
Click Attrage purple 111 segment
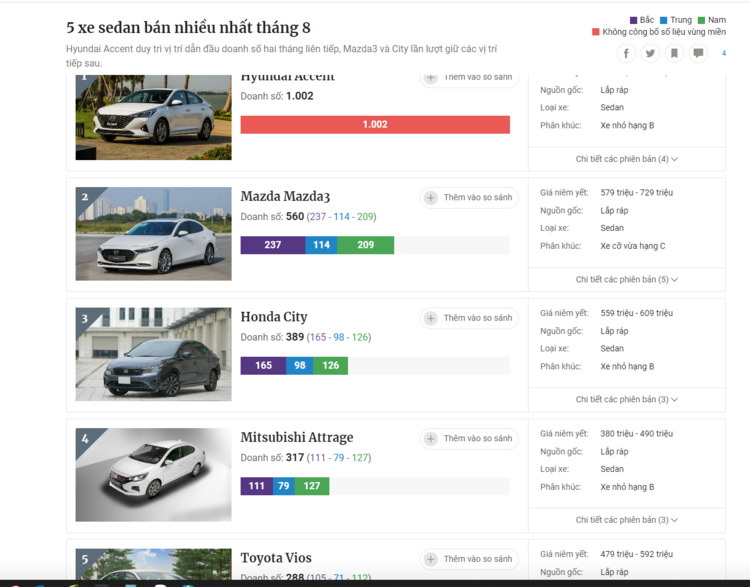point(256,486)
